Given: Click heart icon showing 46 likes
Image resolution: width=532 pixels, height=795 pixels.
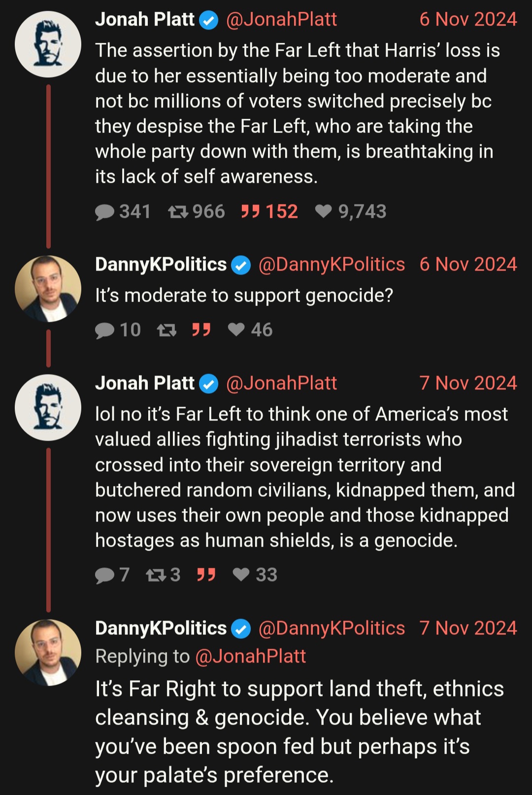Looking at the screenshot, I should point(236,330).
